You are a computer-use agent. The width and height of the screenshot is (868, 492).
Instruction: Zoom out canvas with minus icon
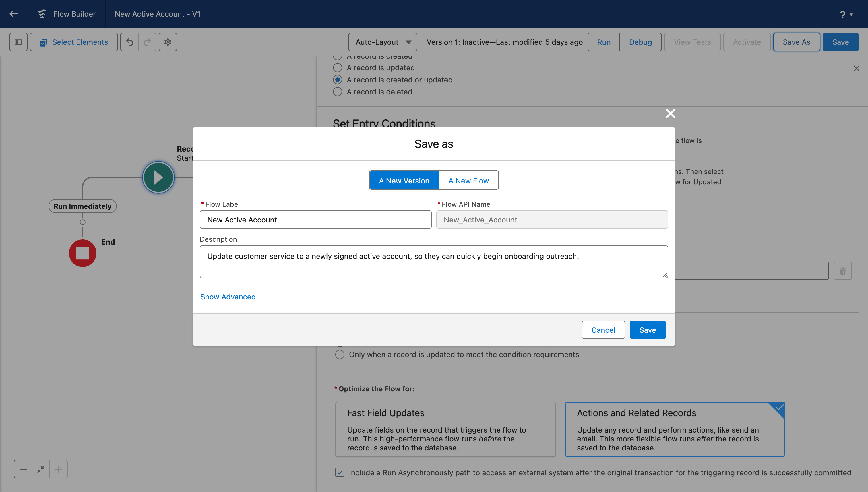(23, 469)
